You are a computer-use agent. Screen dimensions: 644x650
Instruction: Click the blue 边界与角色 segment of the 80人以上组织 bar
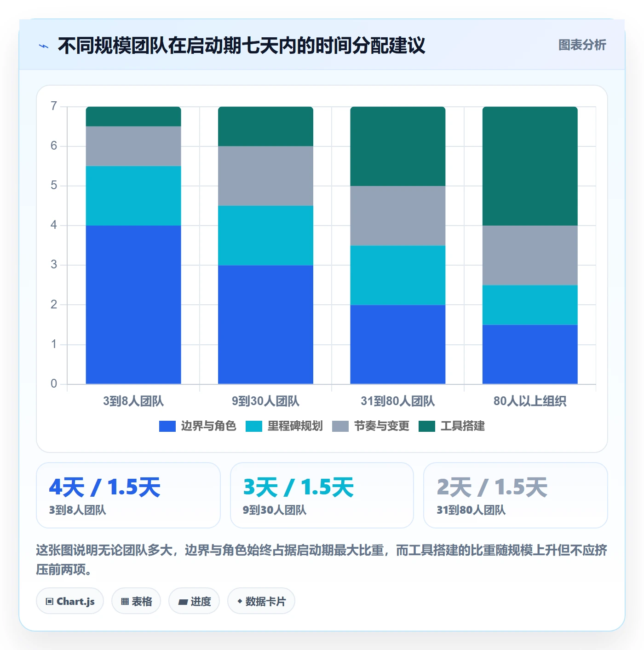click(x=530, y=354)
